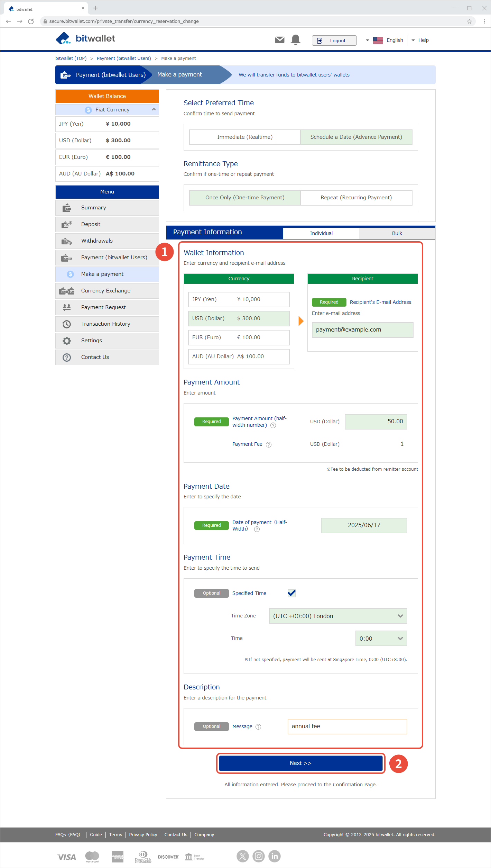Screen dimensions: 491x868
Task: Choose Repeat (Recurring Payment)
Action: [356, 198]
